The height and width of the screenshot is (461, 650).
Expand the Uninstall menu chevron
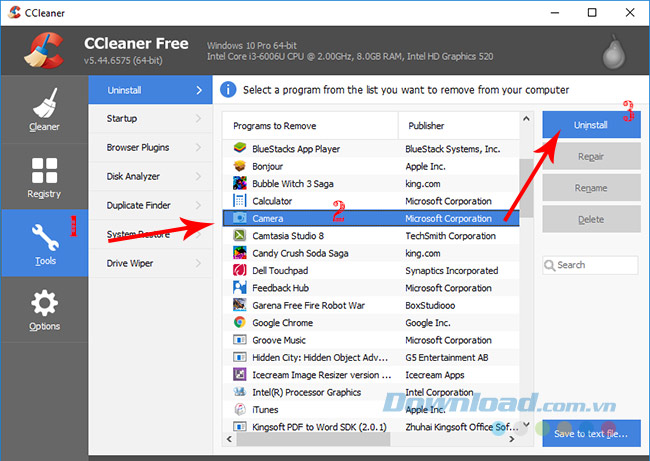click(x=199, y=90)
